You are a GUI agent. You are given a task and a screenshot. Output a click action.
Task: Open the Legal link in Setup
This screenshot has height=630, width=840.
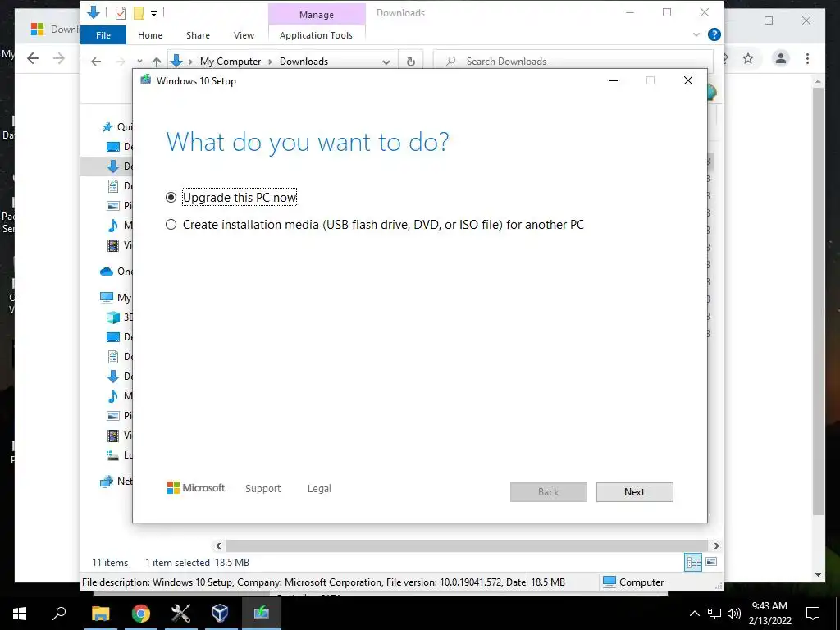coord(319,489)
